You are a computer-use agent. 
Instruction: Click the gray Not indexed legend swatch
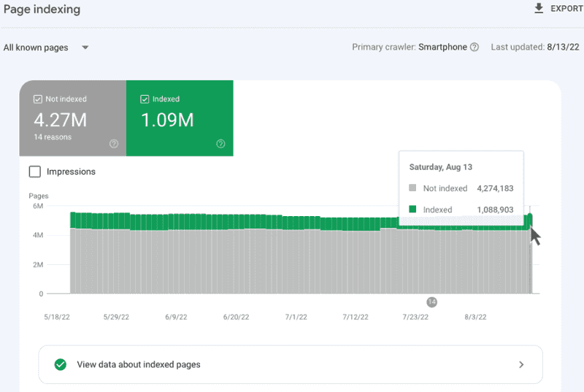click(413, 188)
